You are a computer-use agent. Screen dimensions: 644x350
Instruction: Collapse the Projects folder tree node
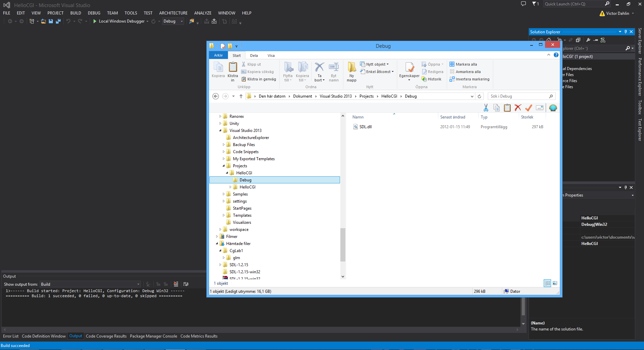(224, 166)
